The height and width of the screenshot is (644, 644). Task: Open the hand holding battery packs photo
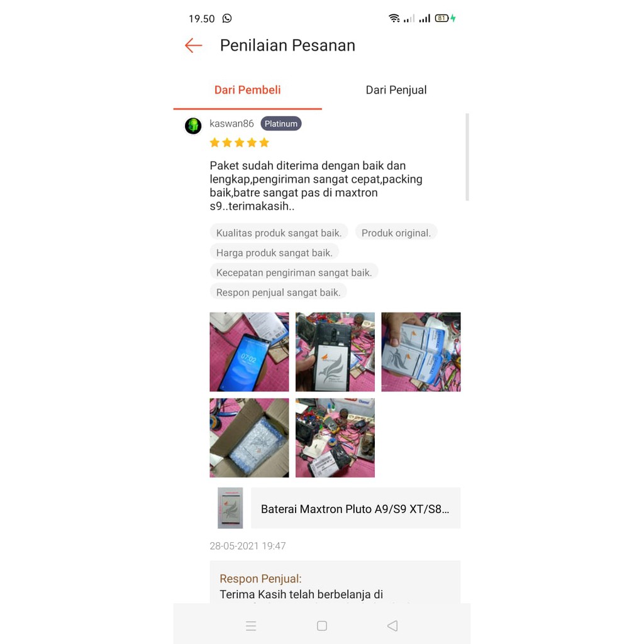click(421, 352)
